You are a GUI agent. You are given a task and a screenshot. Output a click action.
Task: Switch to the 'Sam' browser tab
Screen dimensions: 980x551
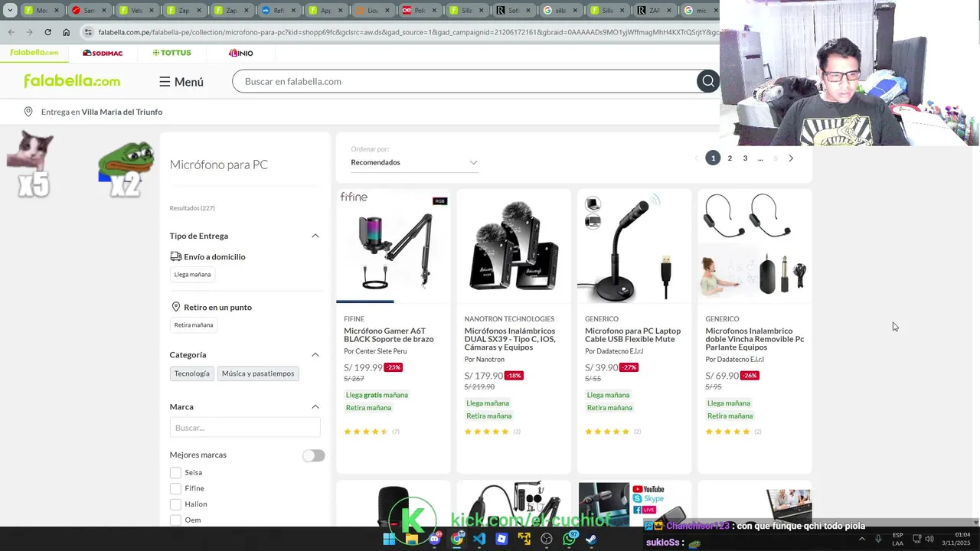coord(89,11)
